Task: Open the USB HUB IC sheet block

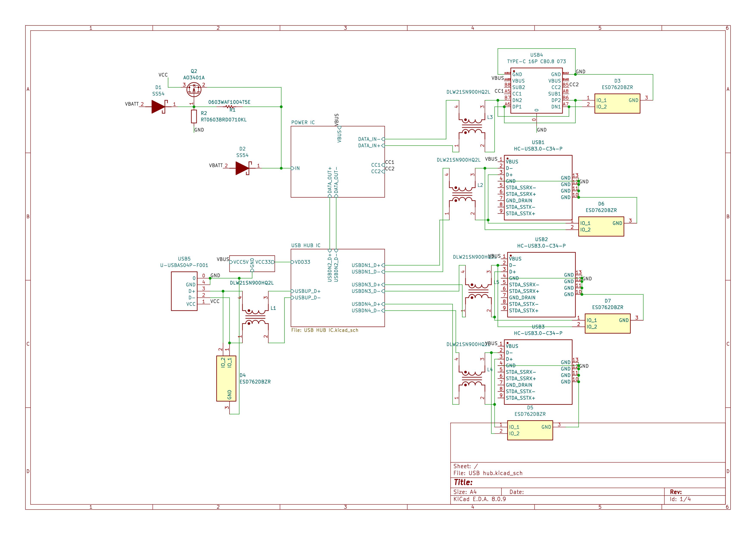Action: 337,288
